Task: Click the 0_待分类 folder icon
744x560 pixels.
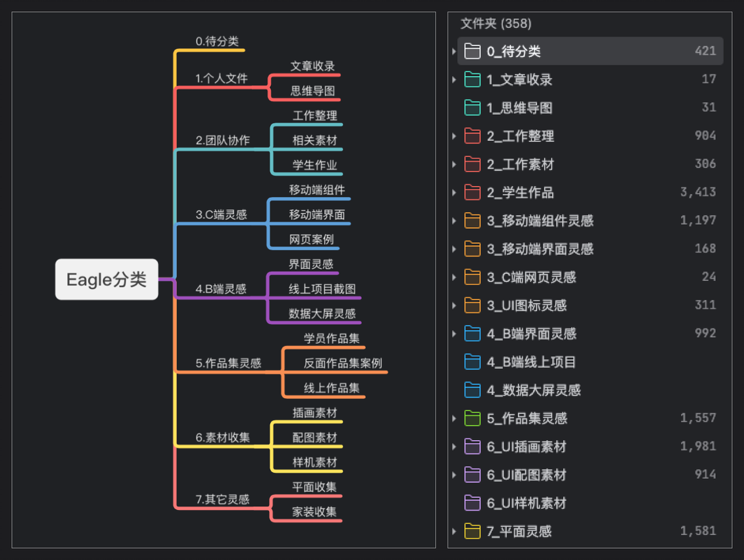Action: click(x=472, y=51)
